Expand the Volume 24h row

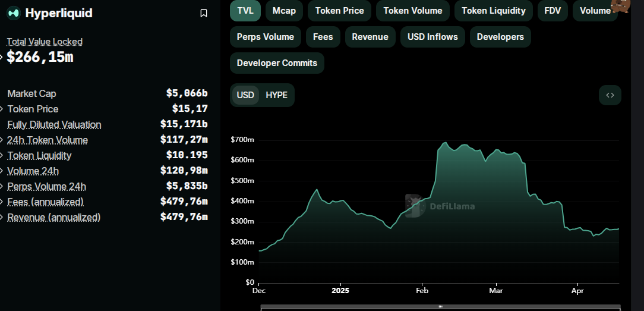[x=2, y=171]
